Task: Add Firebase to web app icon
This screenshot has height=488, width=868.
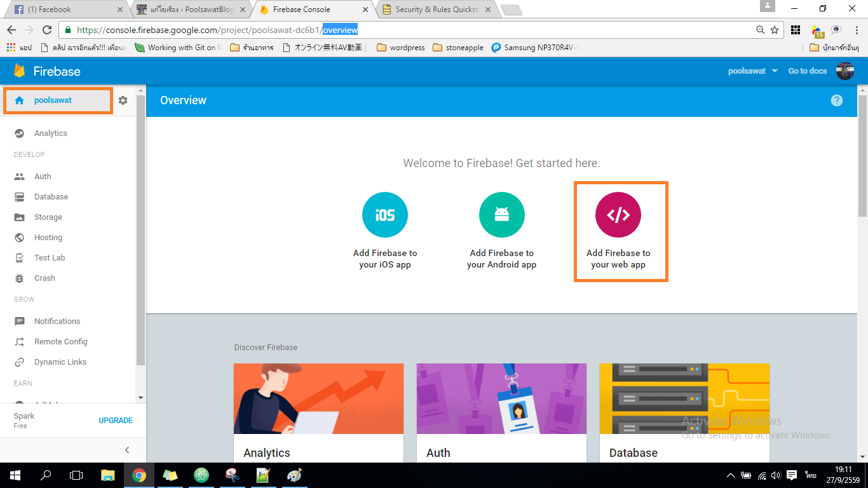Action: pos(618,215)
